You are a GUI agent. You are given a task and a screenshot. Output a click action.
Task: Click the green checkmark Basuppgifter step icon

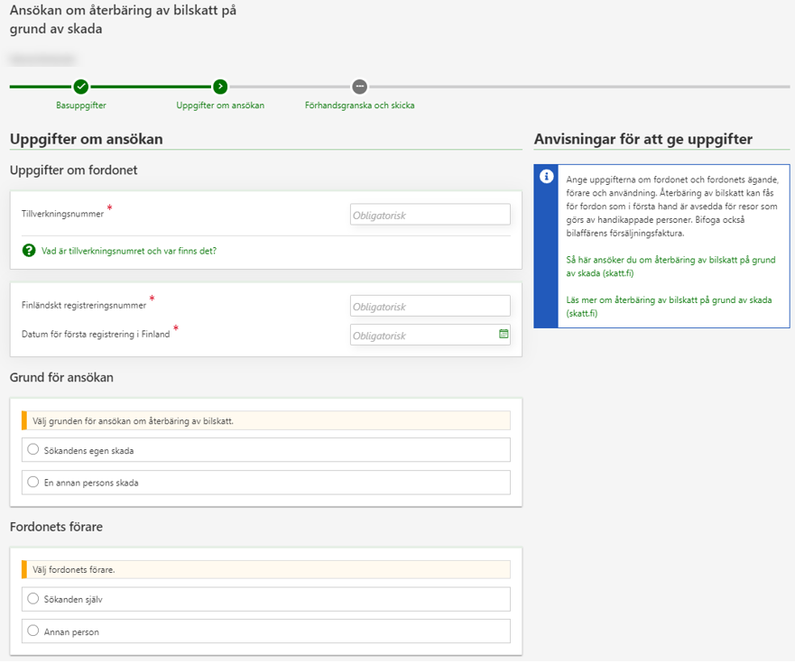point(81,87)
